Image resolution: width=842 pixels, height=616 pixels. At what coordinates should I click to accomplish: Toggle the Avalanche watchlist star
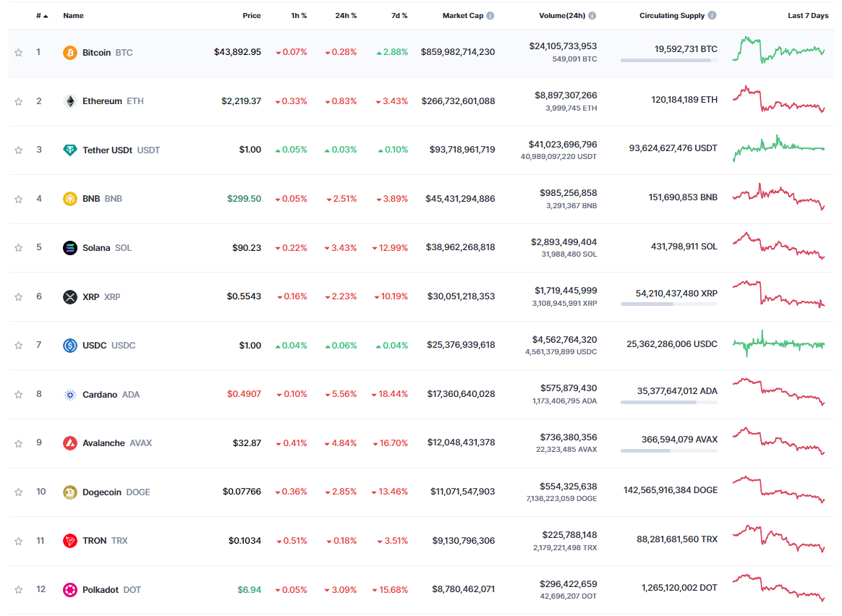[x=19, y=443]
